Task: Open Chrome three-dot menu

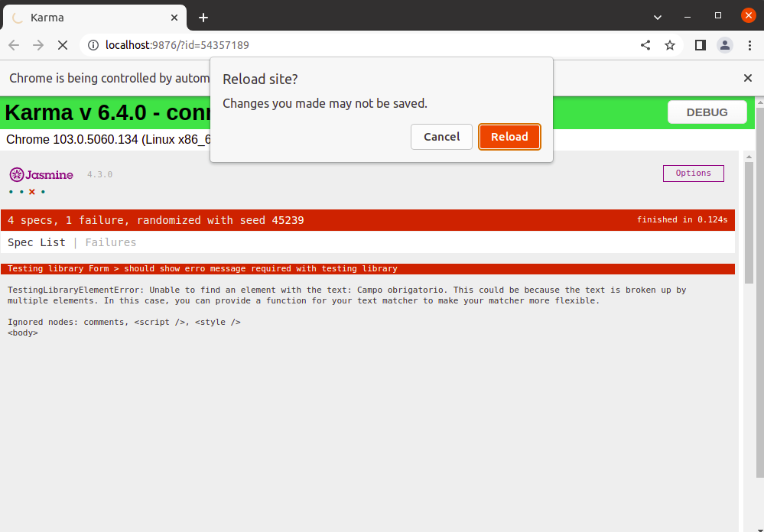Action: 749,45
